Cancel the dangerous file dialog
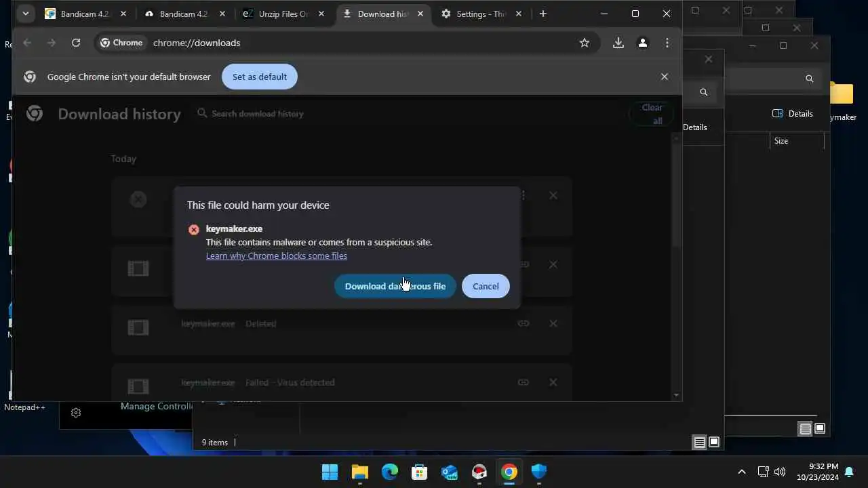The height and width of the screenshot is (488, 868). (486, 286)
